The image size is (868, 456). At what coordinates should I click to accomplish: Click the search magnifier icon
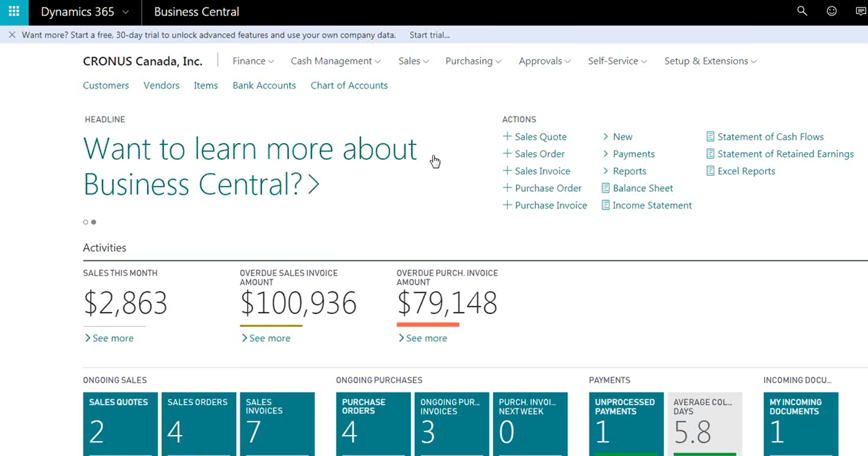click(802, 11)
